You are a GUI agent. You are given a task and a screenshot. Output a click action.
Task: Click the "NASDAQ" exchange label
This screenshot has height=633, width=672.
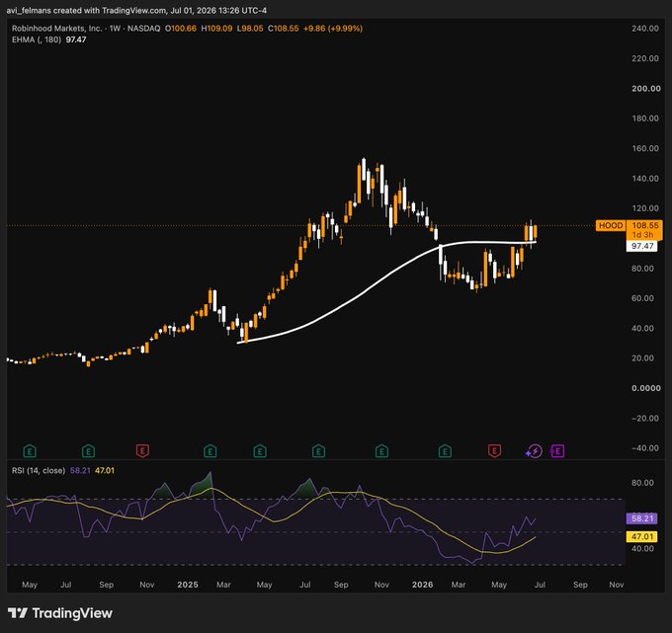click(x=143, y=29)
